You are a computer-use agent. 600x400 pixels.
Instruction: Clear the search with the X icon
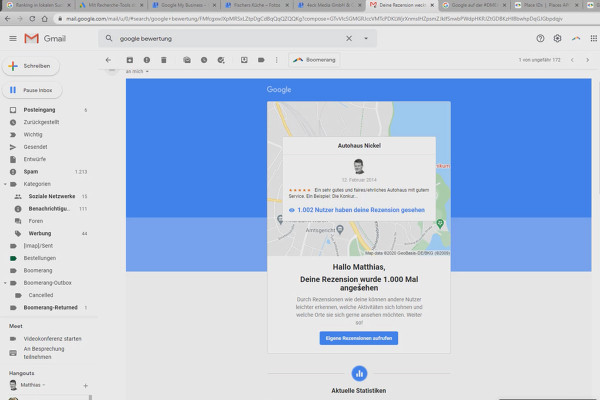tap(349, 38)
